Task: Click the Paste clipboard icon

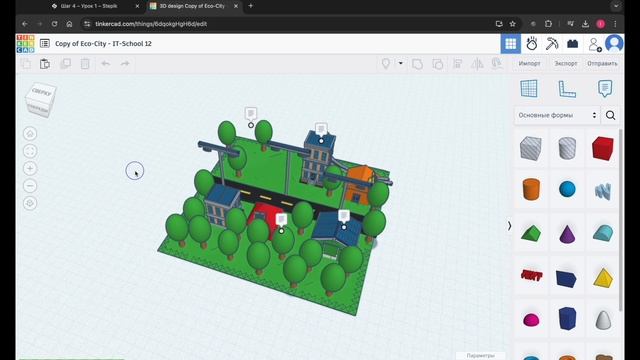Action: point(45,64)
